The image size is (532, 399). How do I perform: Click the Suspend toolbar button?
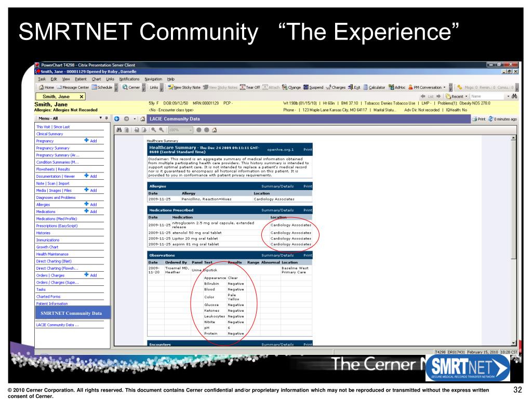313,87
